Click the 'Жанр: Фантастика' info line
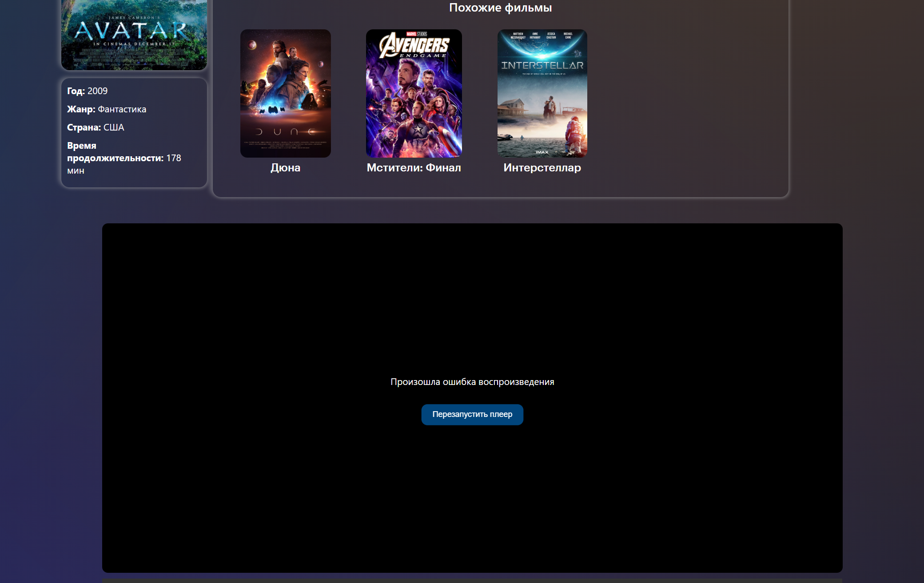The height and width of the screenshot is (583, 924). 107,109
